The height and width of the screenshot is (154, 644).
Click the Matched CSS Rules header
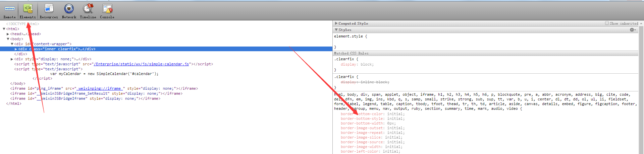tap(485, 53)
